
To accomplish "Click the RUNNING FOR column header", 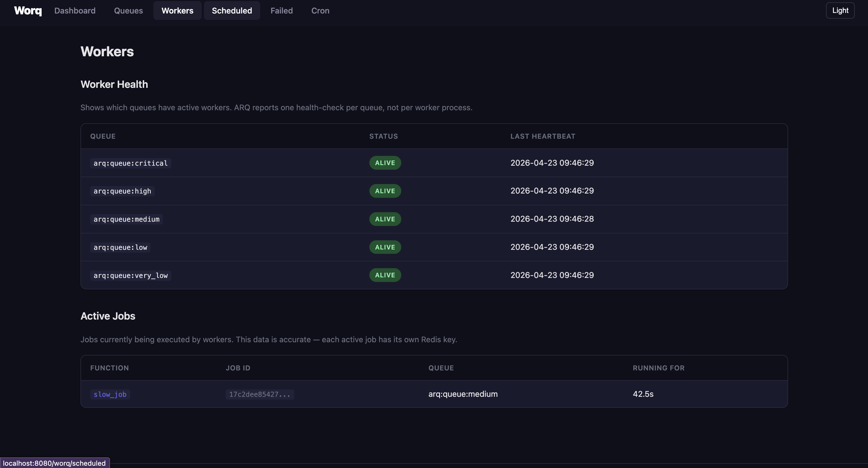I will [x=658, y=368].
